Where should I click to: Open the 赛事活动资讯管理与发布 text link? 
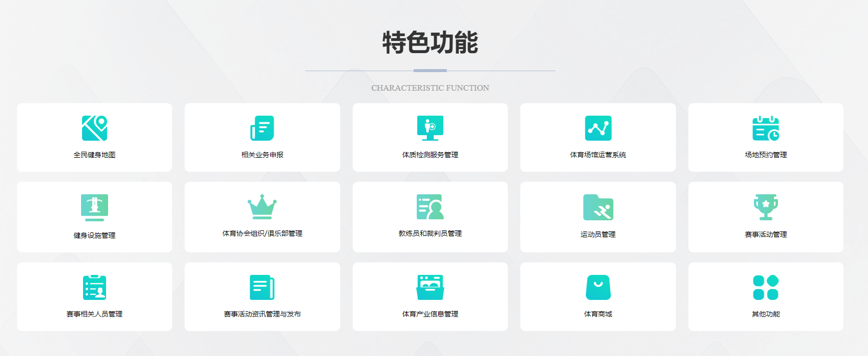[x=262, y=314]
